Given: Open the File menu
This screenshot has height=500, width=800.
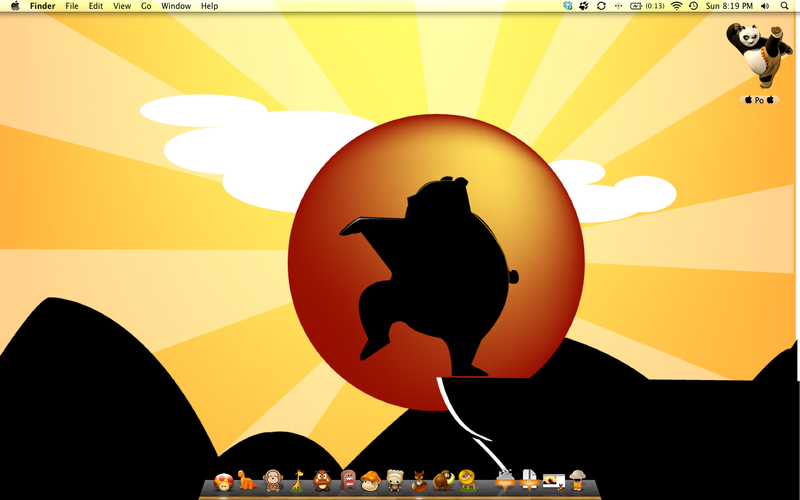Looking at the screenshot, I should (72, 6).
